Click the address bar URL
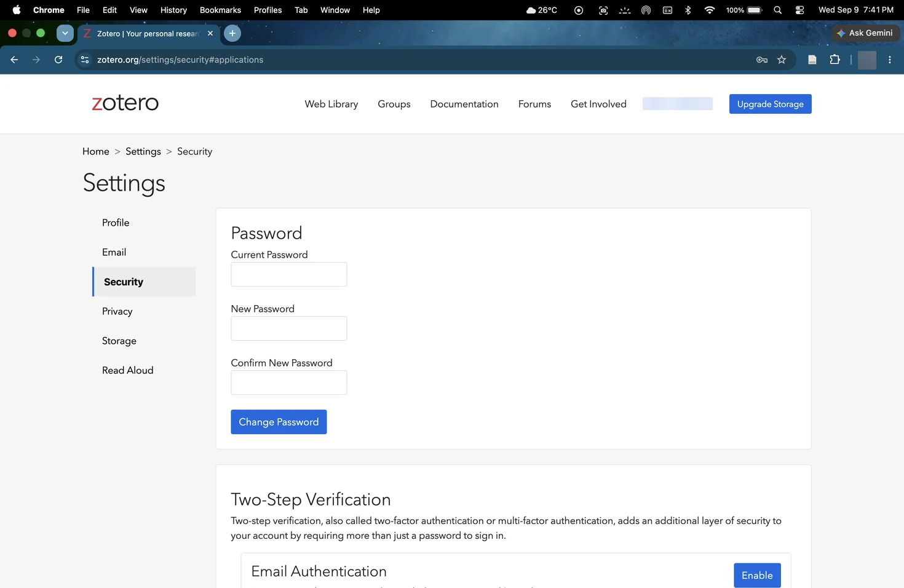 [180, 60]
